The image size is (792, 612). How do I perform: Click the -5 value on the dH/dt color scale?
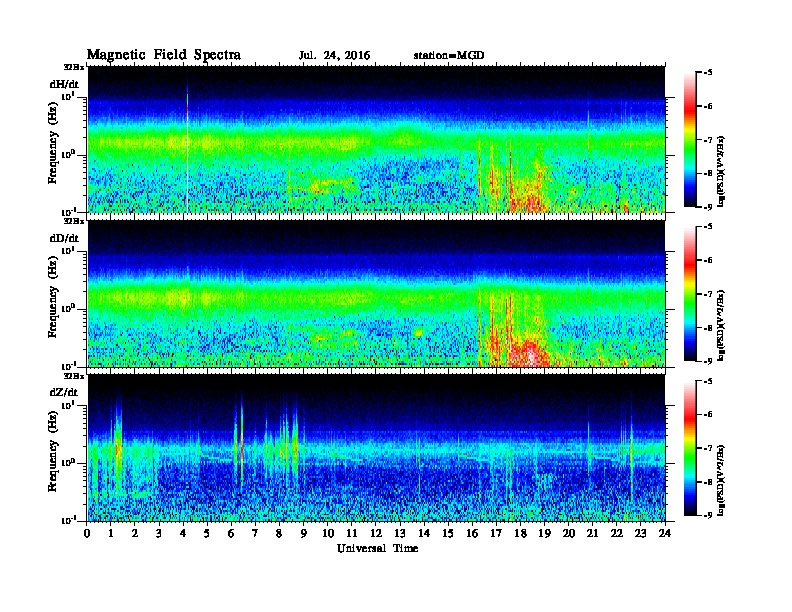coord(707,73)
